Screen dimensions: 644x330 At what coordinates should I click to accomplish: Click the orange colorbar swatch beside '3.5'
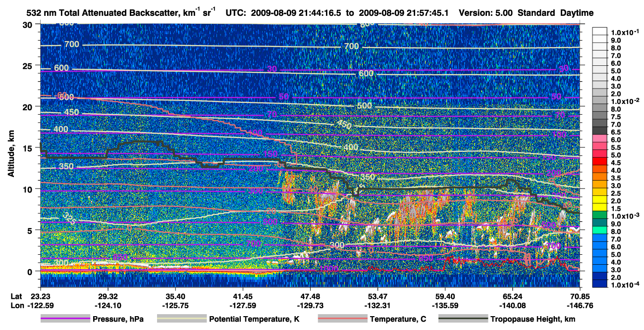pos(601,177)
